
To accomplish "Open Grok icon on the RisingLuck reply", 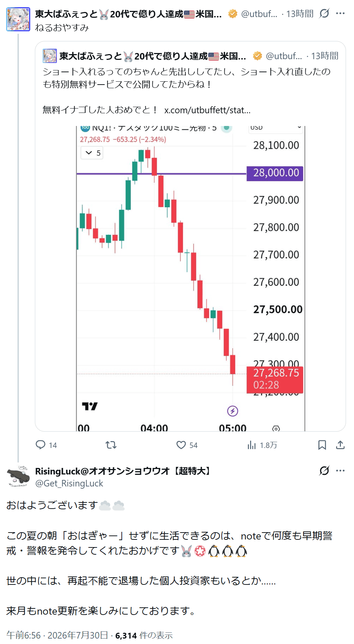I will [x=324, y=470].
